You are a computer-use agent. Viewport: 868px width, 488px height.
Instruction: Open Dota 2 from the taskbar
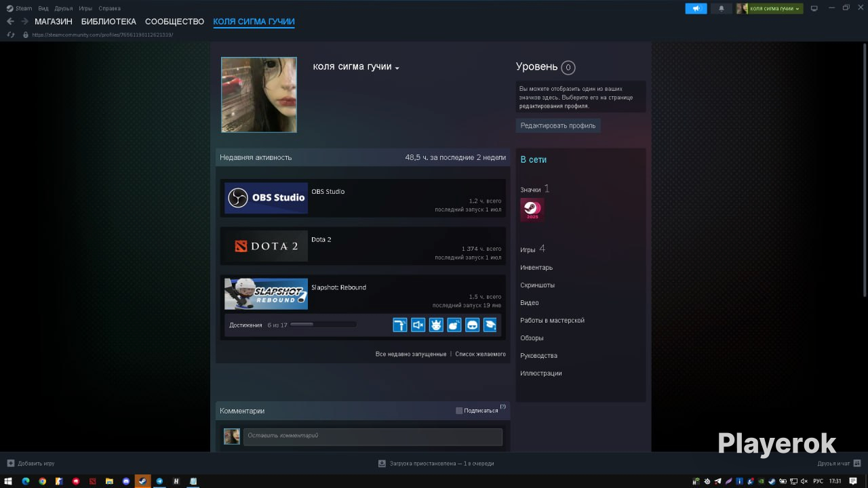[93, 481]
